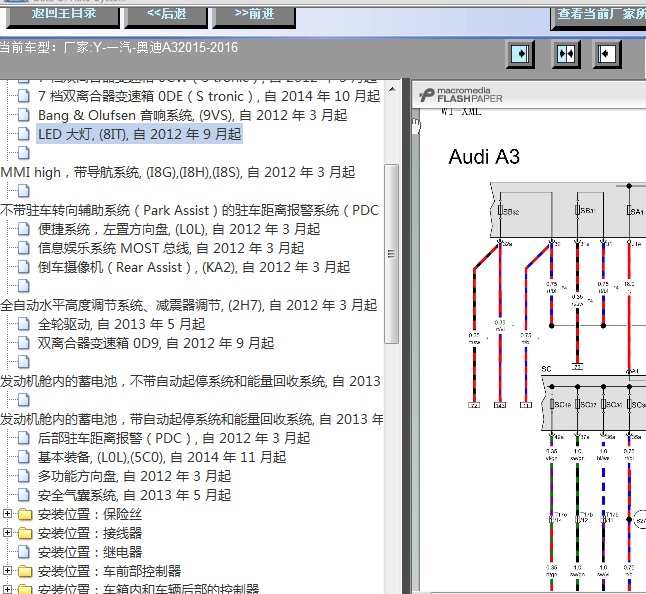This screenshot has height=594, width=646.
Task: Click the left-arrow pane layout icon
Action: (607, 54)
